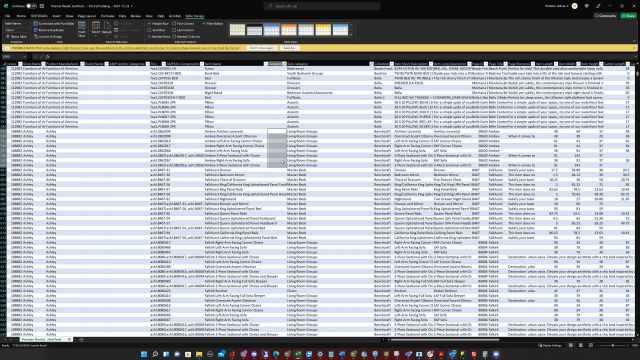Click Convert to Range
The height and width of the screenshot is (360, 640).
point(48,36)
